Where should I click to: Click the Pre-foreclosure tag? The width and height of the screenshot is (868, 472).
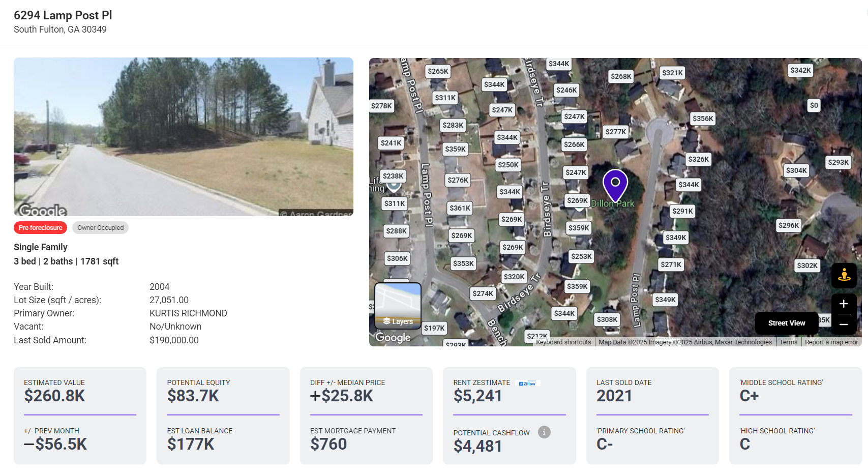click(x=40, y=227)
